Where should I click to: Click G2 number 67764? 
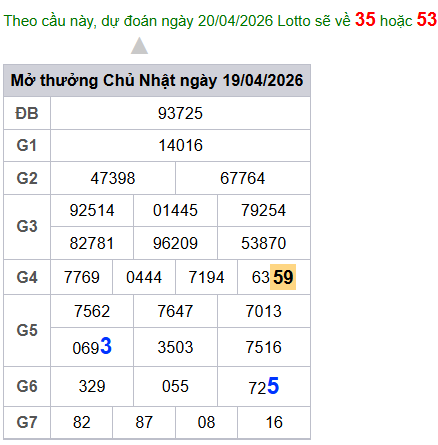point(243,178)
